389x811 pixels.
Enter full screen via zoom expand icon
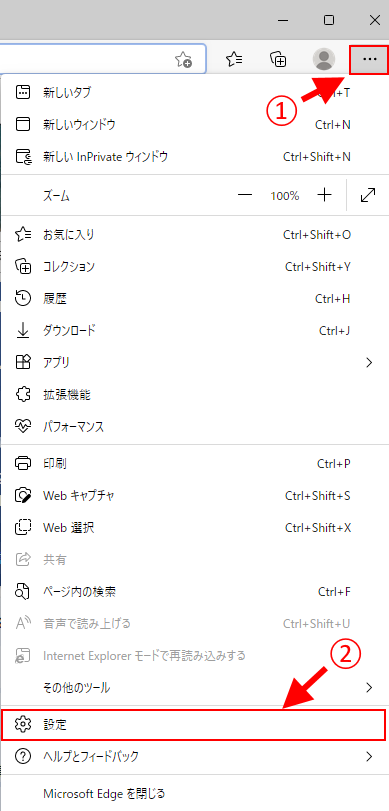tap(367, 195)
